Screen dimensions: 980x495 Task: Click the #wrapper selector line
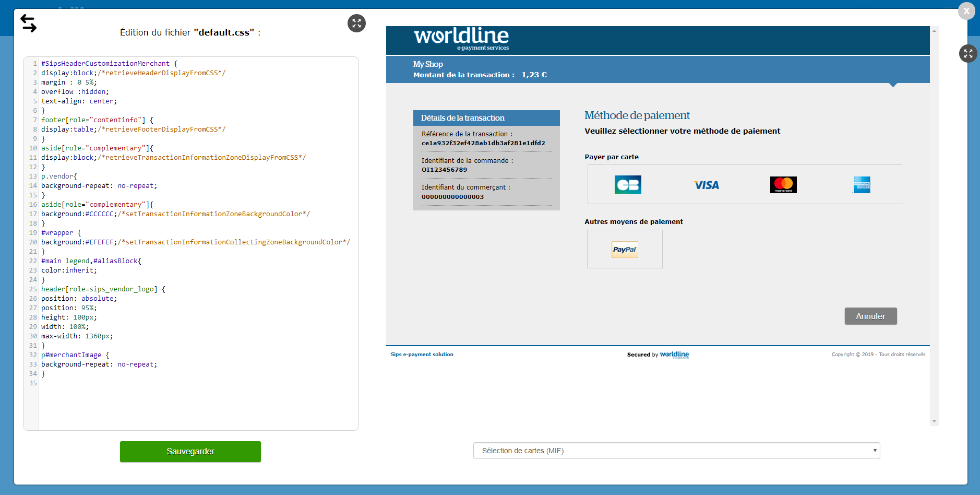[61, 233]
